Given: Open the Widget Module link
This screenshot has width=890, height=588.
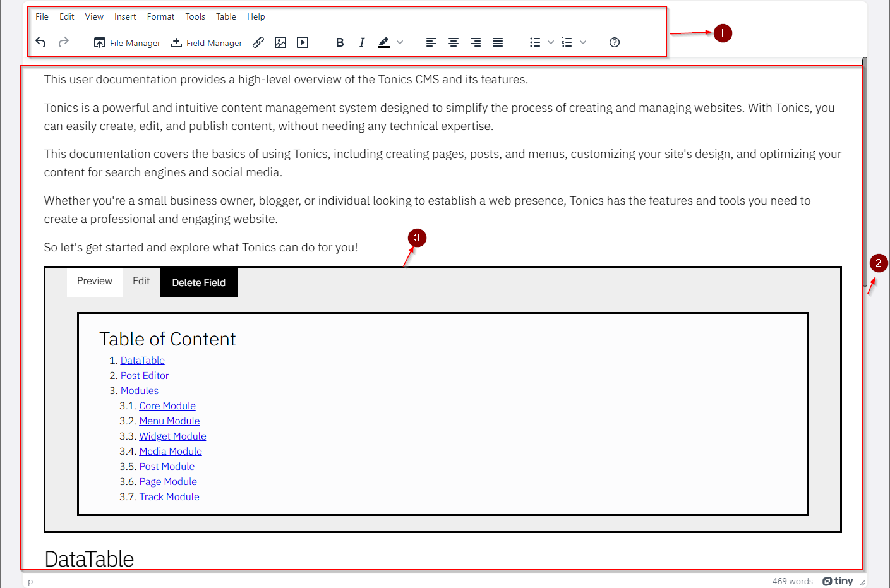Looking at the screenshot, I should tap(172, 436).
